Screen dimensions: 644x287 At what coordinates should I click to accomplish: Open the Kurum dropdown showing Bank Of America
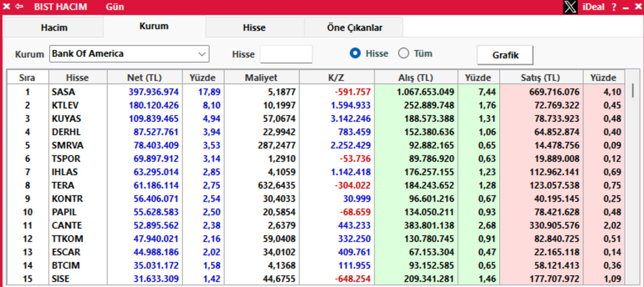(129, 54)
